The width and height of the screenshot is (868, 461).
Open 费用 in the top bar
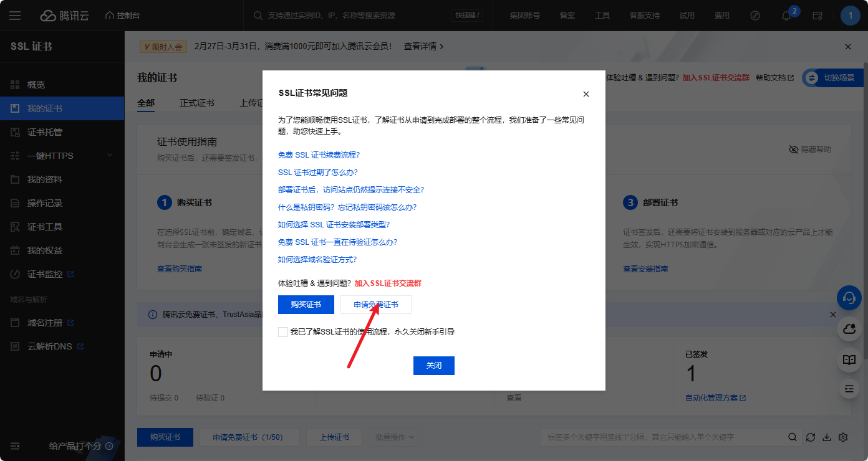tap(722, 16)
